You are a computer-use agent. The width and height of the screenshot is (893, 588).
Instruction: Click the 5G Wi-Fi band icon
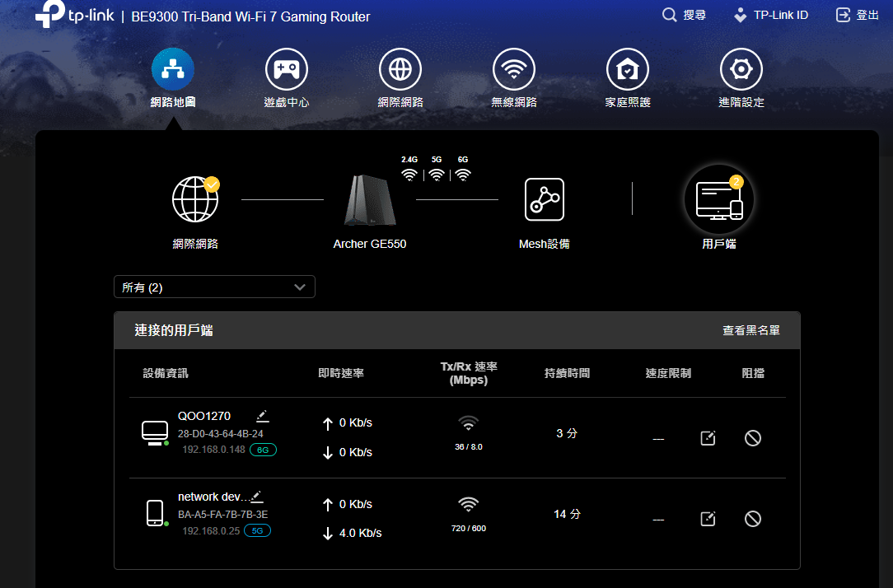click(437, 175)
